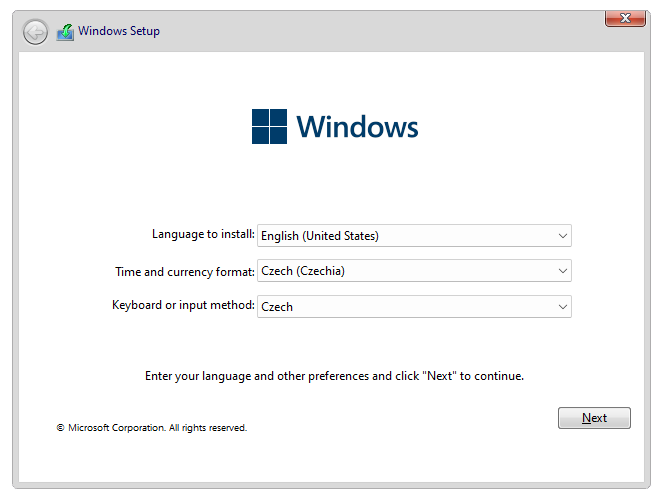This screenshot has height=498, width=663.
Task: Click the "Keyboard or input method" label
Action: tap(183, 305)
